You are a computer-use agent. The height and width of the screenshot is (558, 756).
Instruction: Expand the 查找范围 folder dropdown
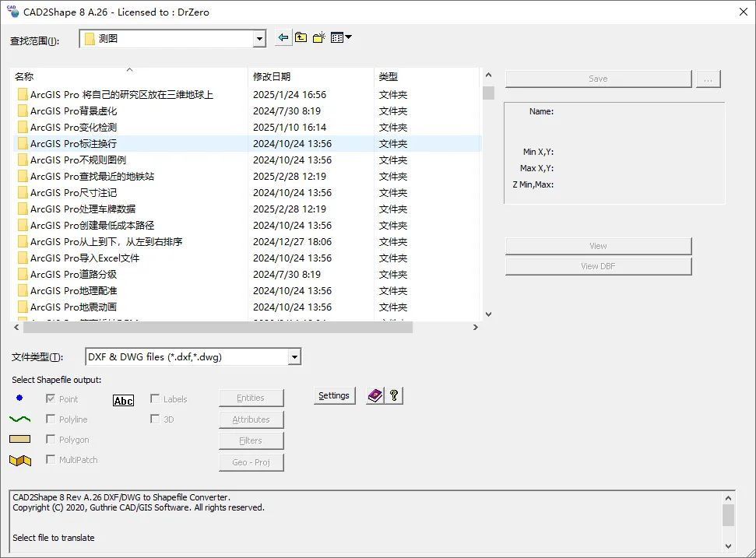[259, 39]
